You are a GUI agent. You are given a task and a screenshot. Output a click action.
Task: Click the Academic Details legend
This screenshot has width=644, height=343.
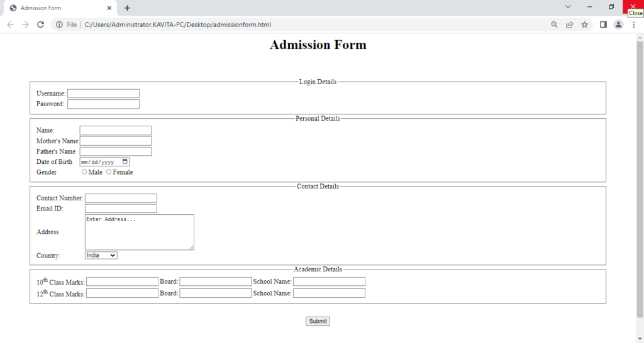318,269
